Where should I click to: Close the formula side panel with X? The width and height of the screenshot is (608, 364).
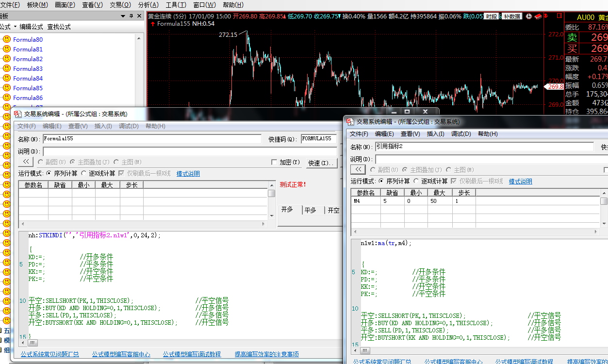click(x=139, y=16)
